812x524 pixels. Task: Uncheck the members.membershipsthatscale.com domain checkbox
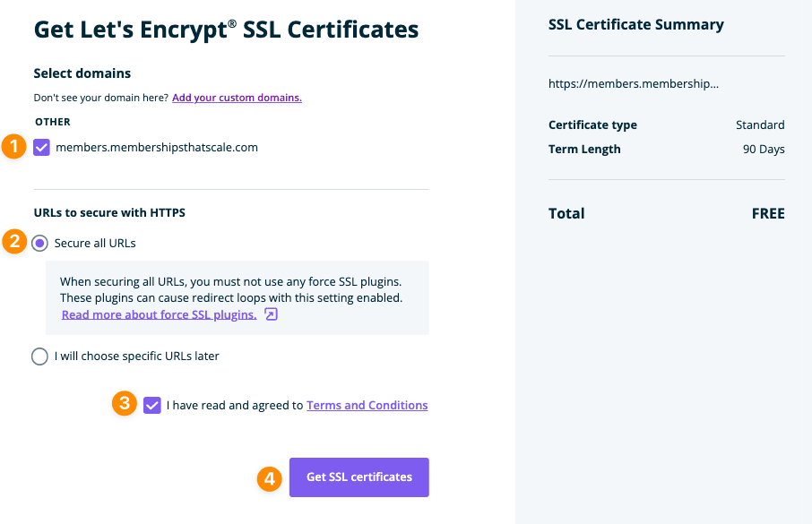40,148
